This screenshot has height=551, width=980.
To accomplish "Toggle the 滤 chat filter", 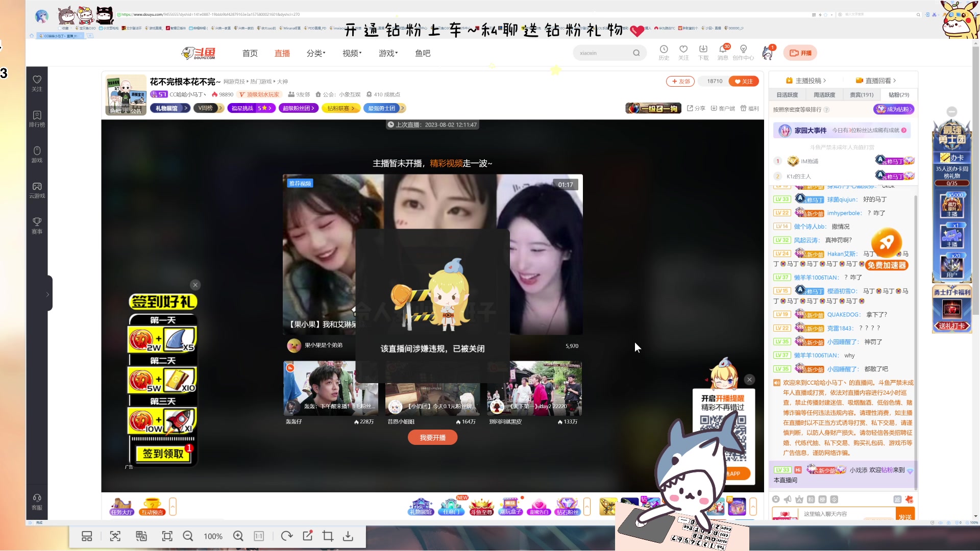I will 898,499.
